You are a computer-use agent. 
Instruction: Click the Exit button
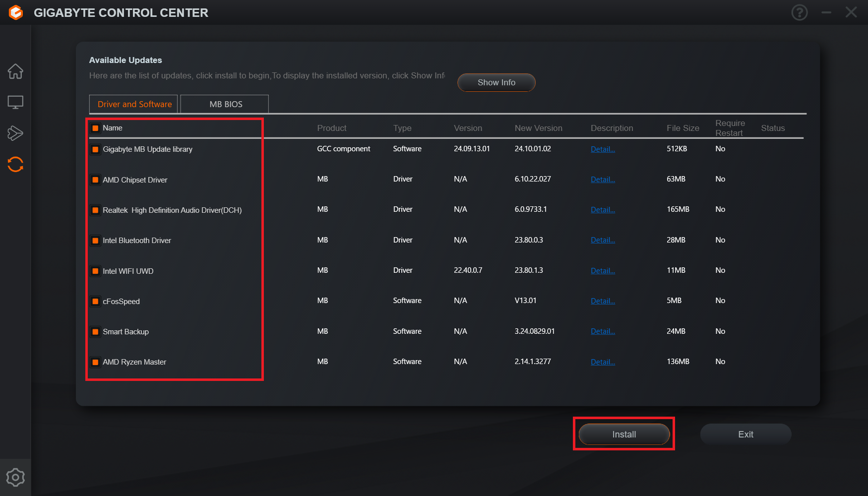click(745, 434)
